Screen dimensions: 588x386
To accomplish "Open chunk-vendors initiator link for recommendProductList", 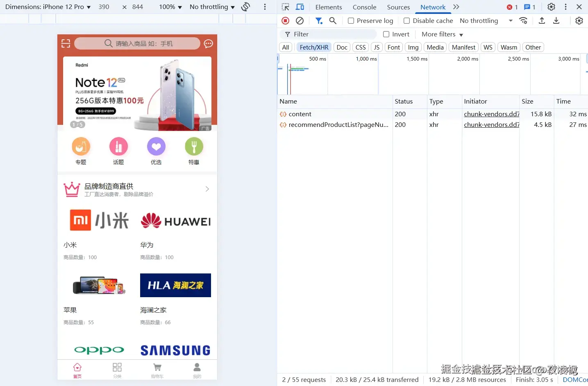I will pyautogui.click(x=491, y=125).
